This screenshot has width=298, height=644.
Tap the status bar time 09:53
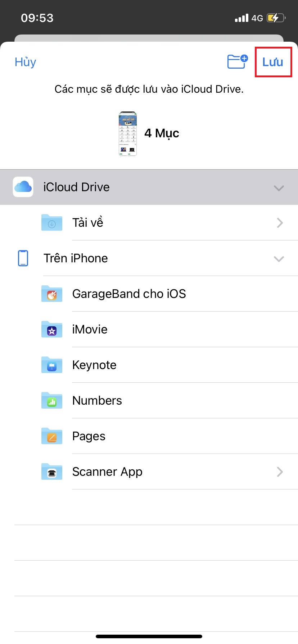pyautogui.click(x=37, y=18)
